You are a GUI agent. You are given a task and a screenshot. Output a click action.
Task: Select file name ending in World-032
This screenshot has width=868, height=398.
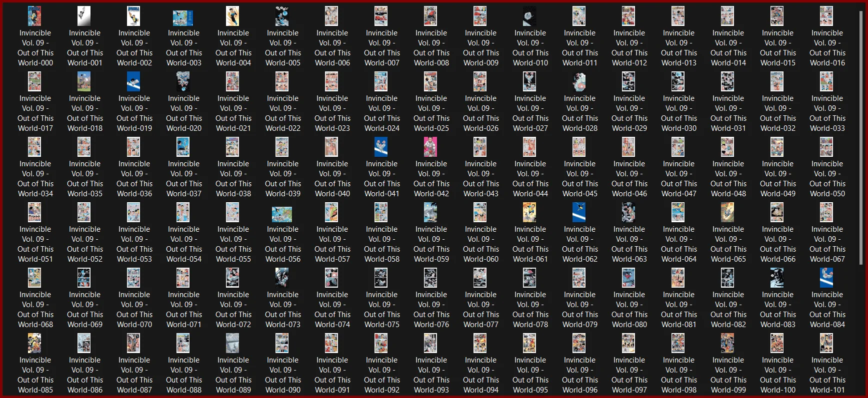pyautogui.click(x=778, y=113)
